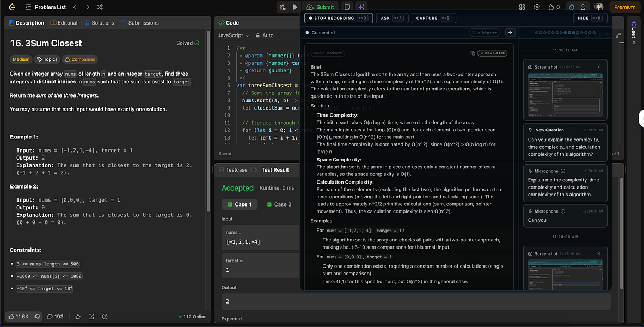Close the 11:28:06 Screenshot card

pyautogui.click(x=598, y=254)
